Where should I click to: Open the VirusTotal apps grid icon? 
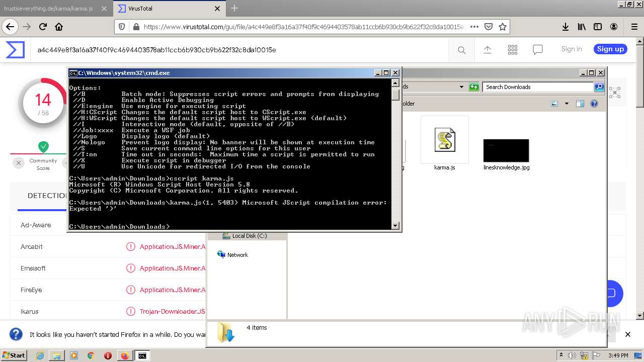coord(513,50)
